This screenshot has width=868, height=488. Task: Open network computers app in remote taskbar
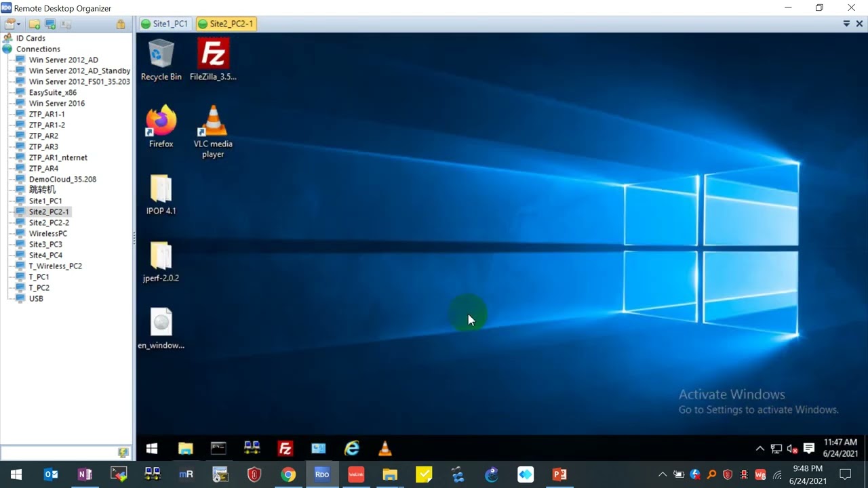pyautogui.click(x=252, y=448)
